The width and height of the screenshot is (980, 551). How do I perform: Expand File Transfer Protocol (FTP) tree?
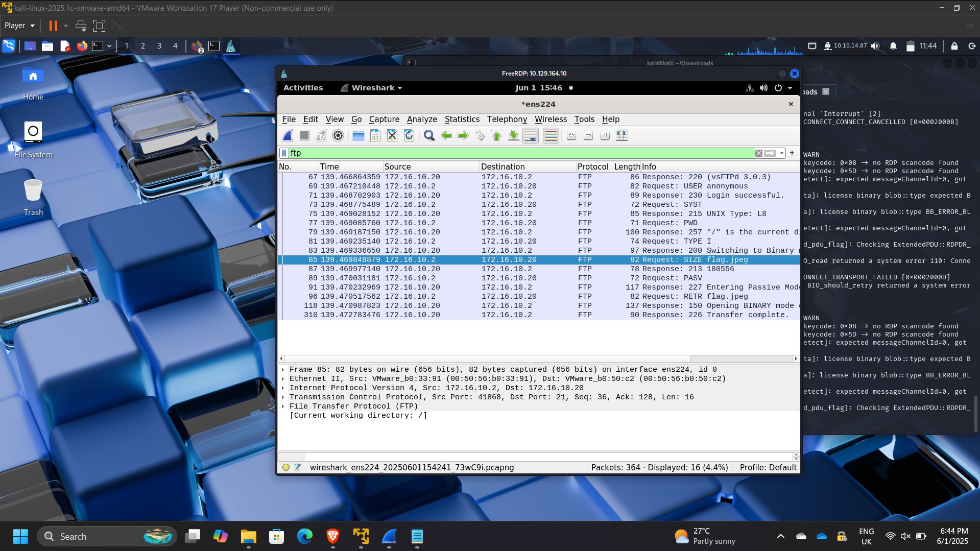(x=283, y=406)
